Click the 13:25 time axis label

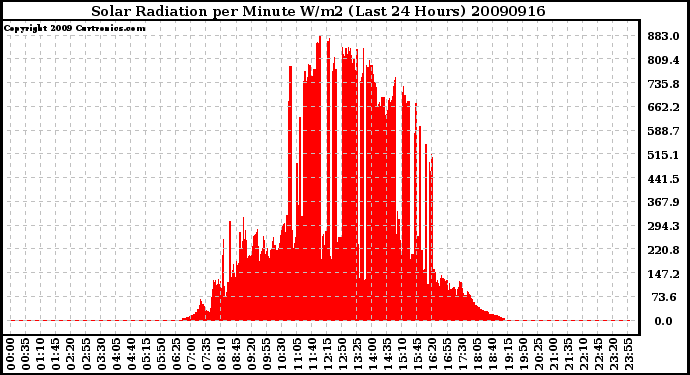[357, 354]
